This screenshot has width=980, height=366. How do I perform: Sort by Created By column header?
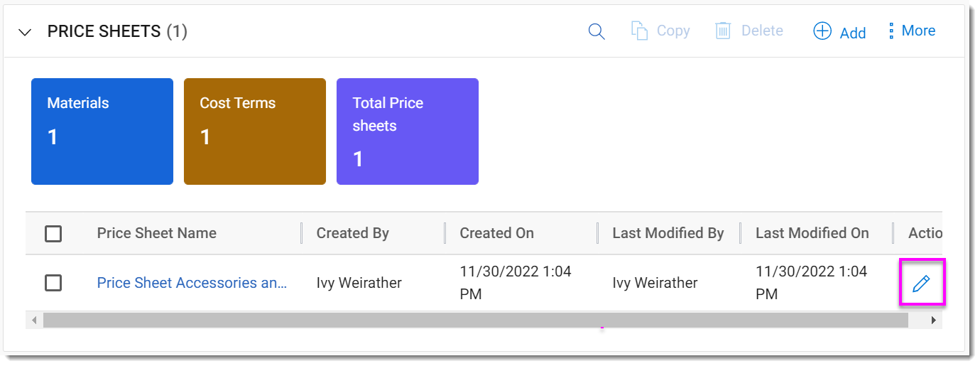point(353,233)
